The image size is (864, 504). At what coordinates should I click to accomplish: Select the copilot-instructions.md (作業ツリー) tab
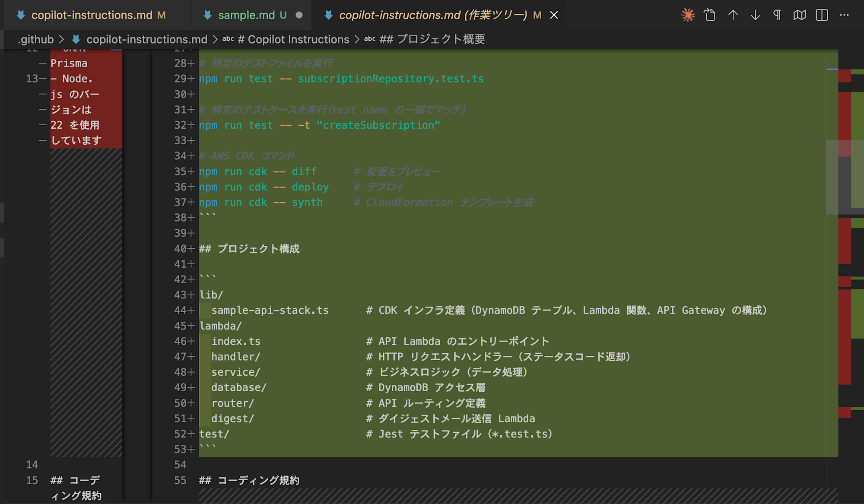click(x=433, y=15)
